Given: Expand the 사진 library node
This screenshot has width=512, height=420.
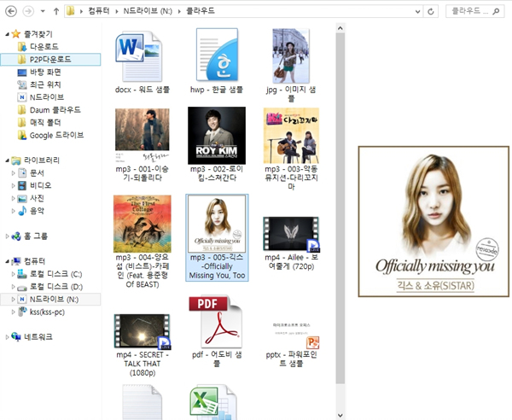Looking at the screenshot, I should coord(13,198).
